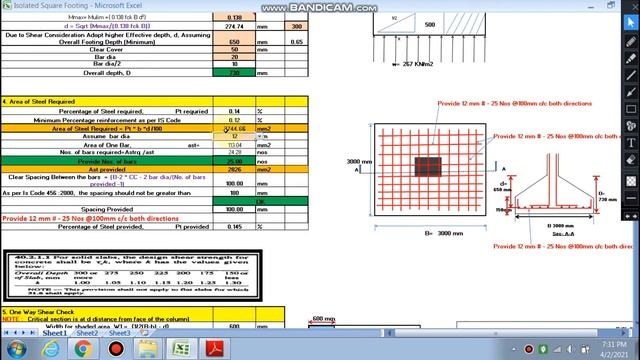640x360 pixels.
Task: Close the Bandicam drawing toolbar
Action: 635,6
